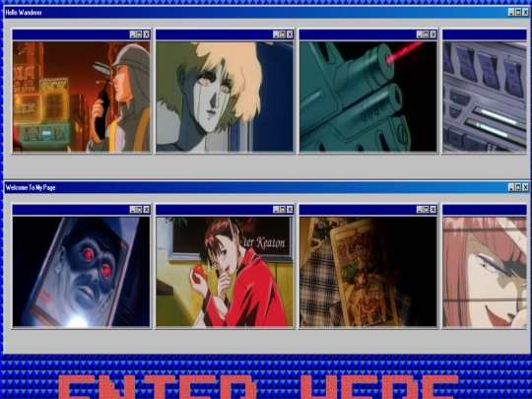Maximize the red-eyed face poster window
The height and width of the screenshot is (399, 532).
pyautogui.click(x=139, y=209)
